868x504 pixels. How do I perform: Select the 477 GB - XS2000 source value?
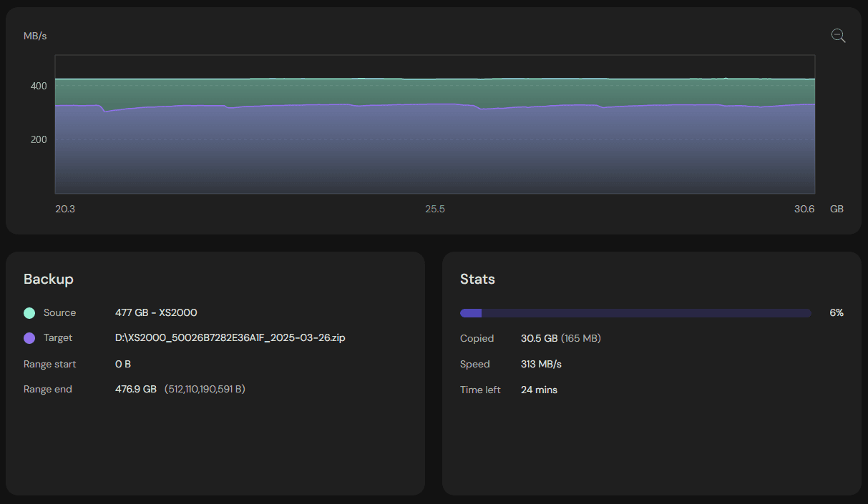[x=156, y=313]
